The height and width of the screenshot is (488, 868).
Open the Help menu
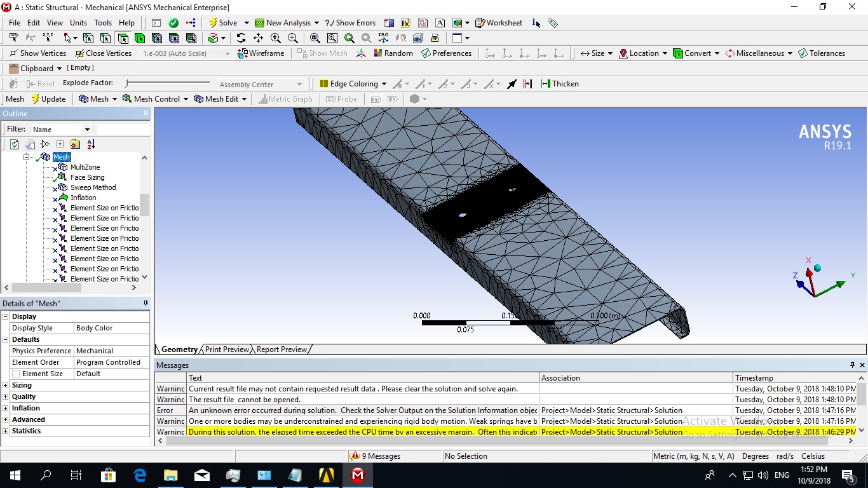click(127, 23)
